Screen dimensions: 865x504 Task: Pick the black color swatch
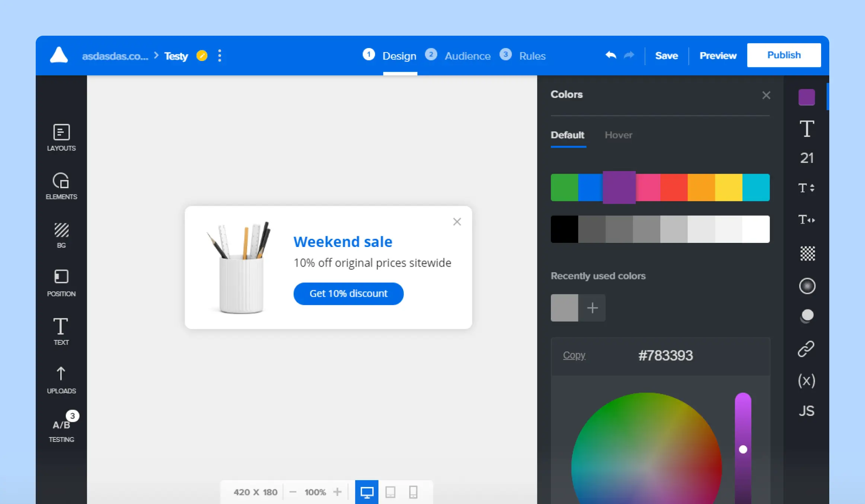[564, 229]
